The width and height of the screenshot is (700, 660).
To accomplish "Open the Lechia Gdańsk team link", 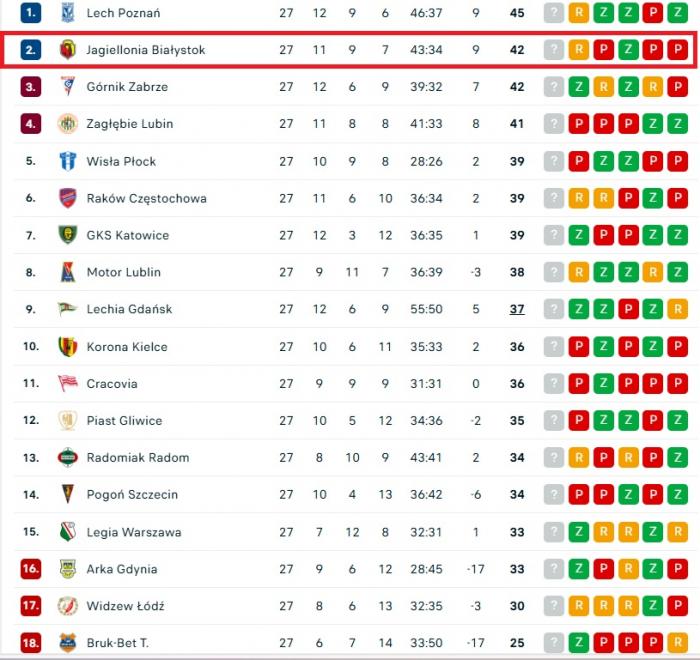I will [x=129, y=309].
